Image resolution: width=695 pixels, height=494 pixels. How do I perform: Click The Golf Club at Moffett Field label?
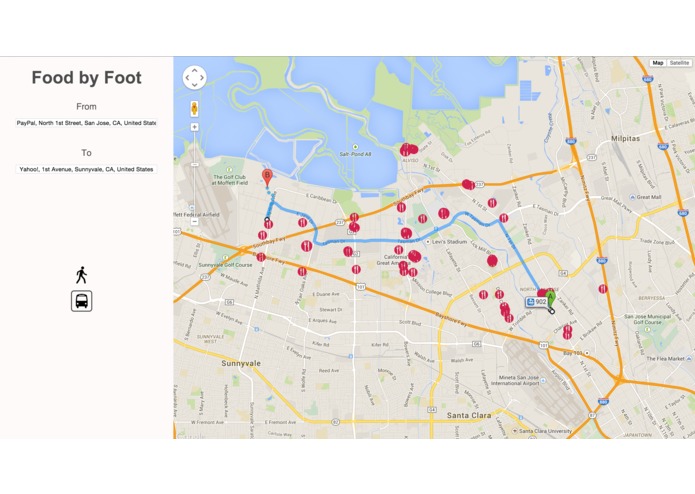click(x=230, y=180)
